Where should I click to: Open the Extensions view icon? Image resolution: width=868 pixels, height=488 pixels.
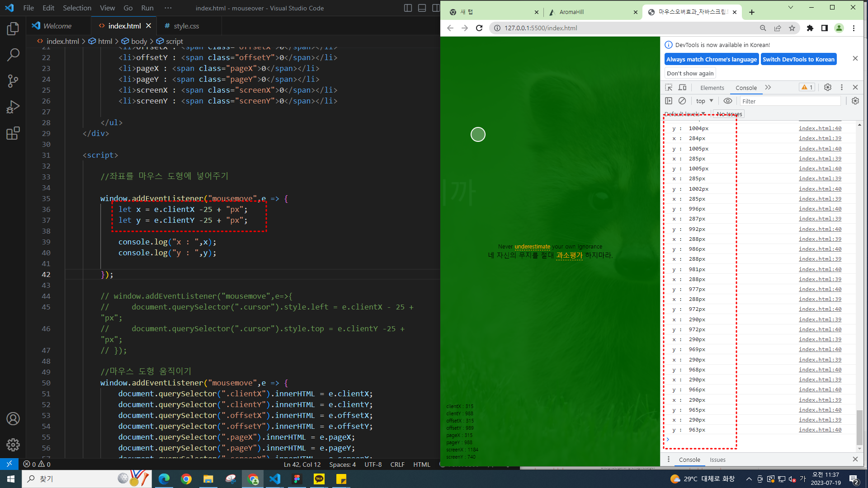coord(13,133)
